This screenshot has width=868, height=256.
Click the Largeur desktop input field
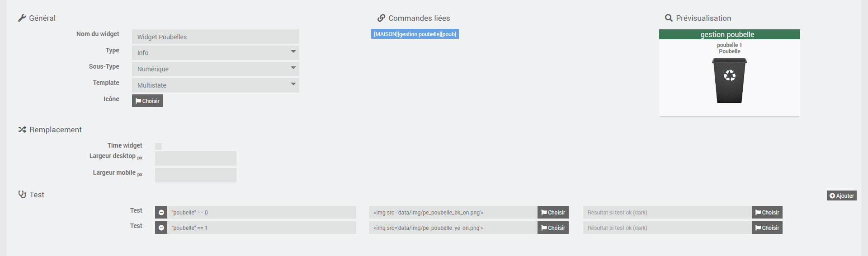tap(196, 158)
